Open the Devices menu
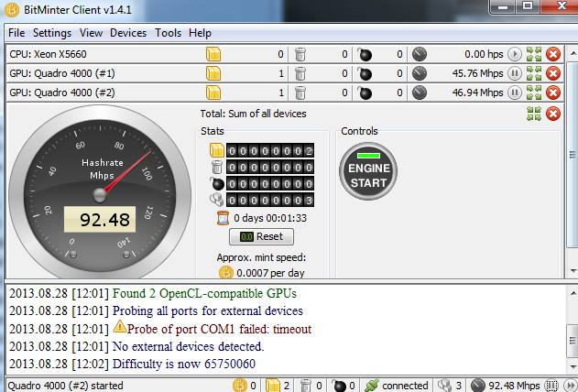Image resolution: width=578 pixels, height=392 pixels. tap(128, 33)
